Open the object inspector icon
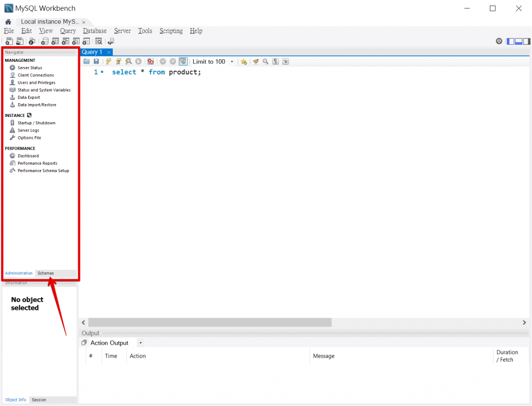The width and height of the screenshot is (532, 406). pos(32,42)
